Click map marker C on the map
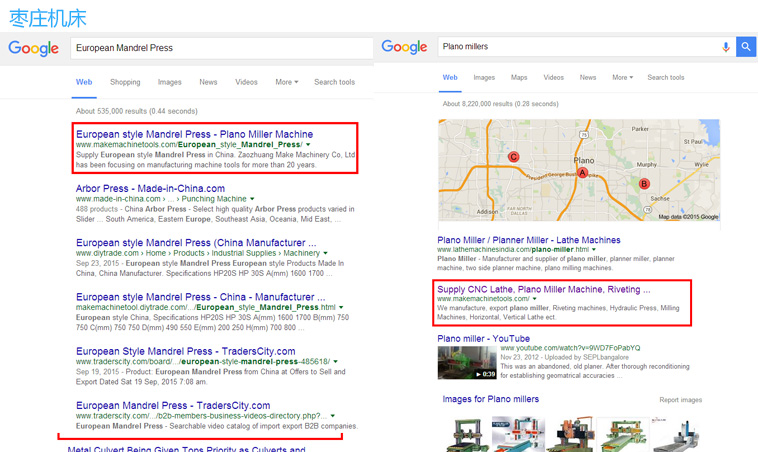 pyautogui.click(x=513, y=157)
